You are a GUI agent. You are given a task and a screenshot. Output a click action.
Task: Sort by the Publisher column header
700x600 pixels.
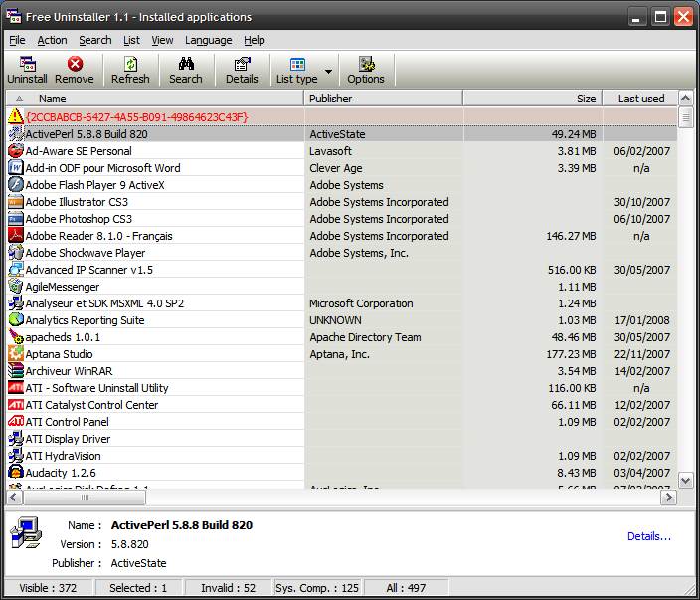click(384, 99)
